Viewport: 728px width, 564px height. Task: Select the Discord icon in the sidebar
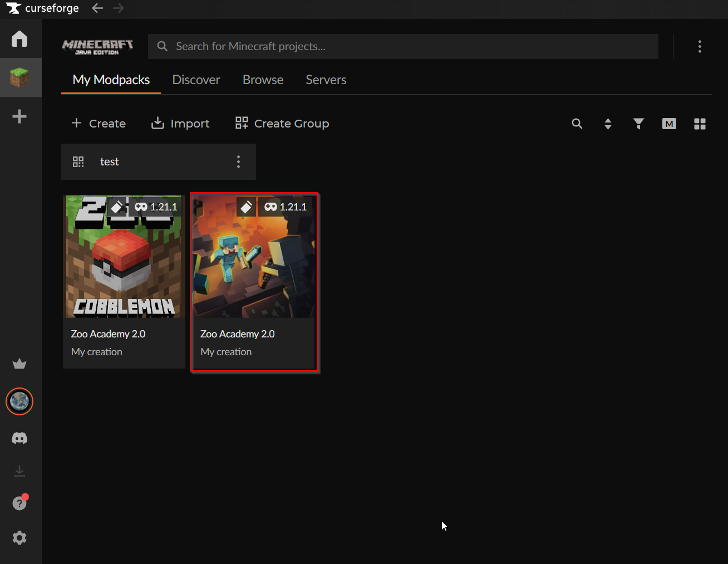pyautogui.click(x=19, y=438)
